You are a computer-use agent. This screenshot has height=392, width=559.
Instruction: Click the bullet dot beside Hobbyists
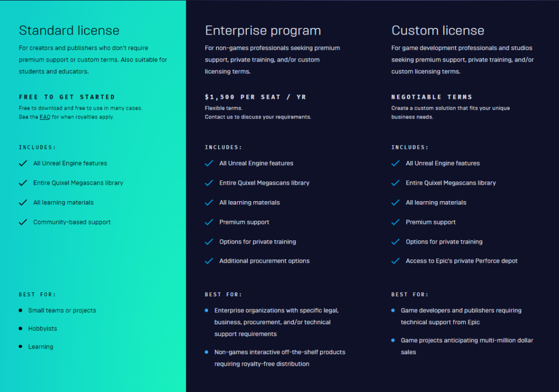pos(21,328)
